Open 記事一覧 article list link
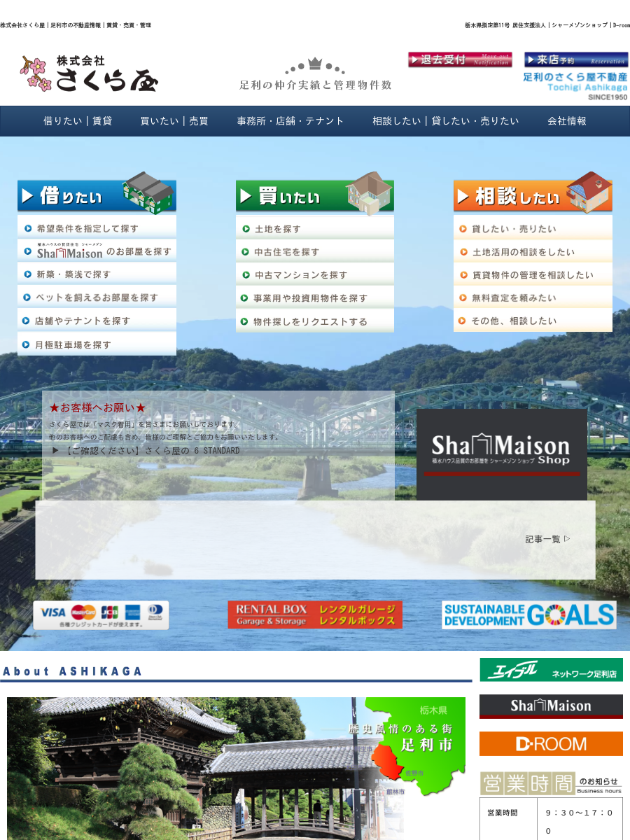Screen dimensions: 630x840 click(x=548, y=539)
